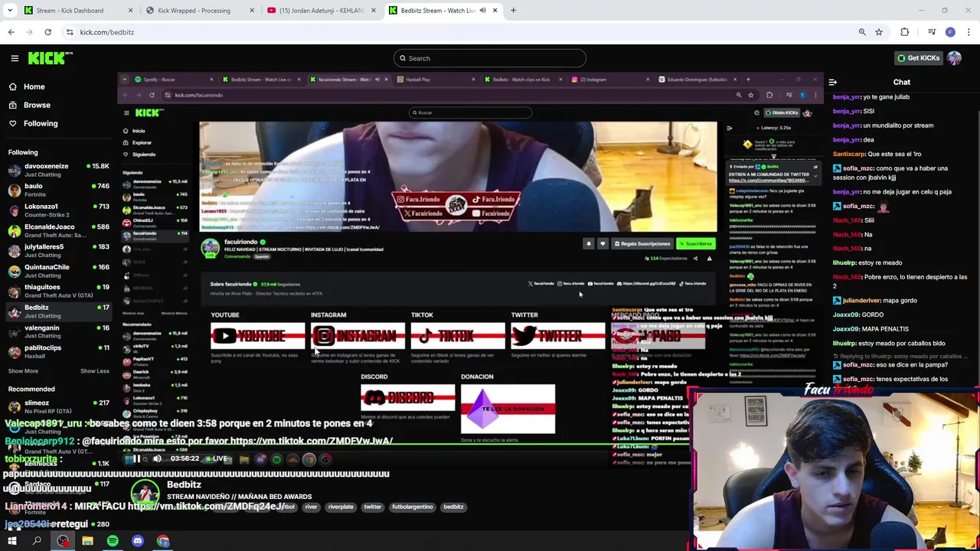Screen dimensions: 980x551
Task: Mute the Bedbitz Stream tab audio
Action: pos(482,11)
